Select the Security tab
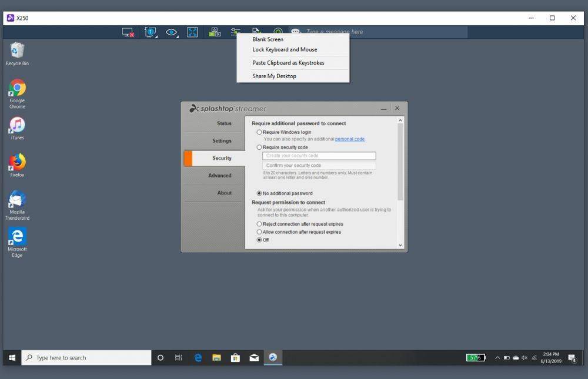Viewport: 588px width, 379px height. (x=214, y=158)
